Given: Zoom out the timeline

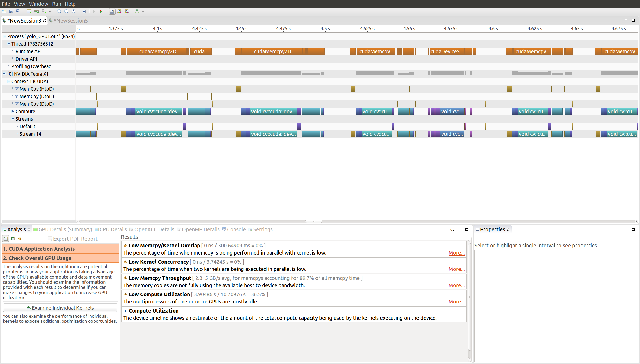Looking at the screenshot, I should coord(67,11).
